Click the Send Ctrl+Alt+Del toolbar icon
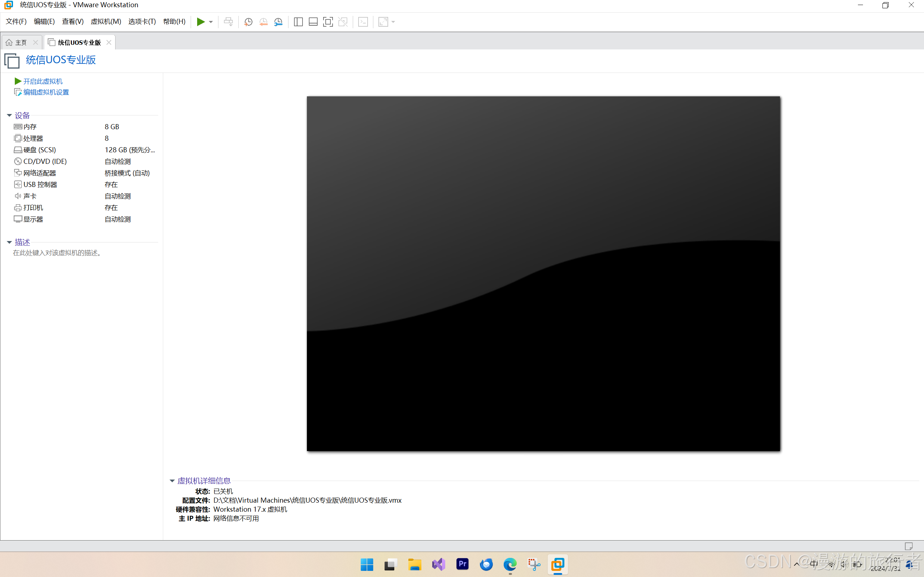Screen dimensions: 924x577 point(228,22)
